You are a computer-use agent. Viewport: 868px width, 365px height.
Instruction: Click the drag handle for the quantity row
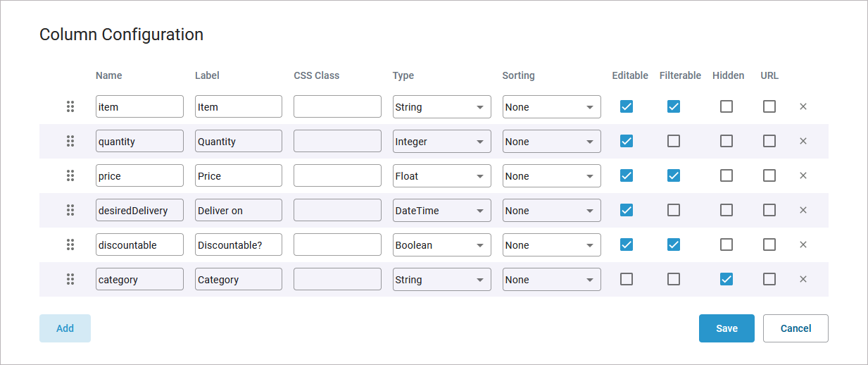click(70, 141)
